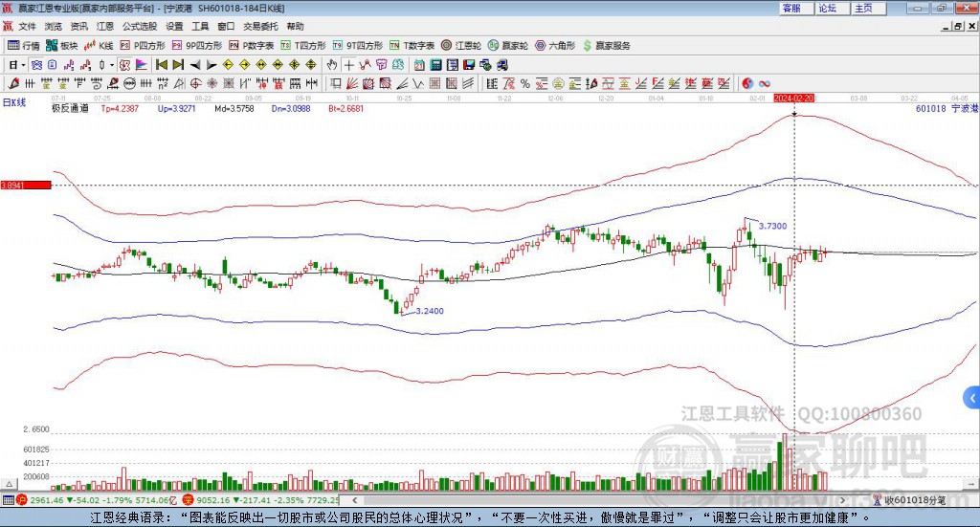This screenshot has height=527, width=980.
Task: Click the n² squared tool icon
Action: [x=163, y=83]
